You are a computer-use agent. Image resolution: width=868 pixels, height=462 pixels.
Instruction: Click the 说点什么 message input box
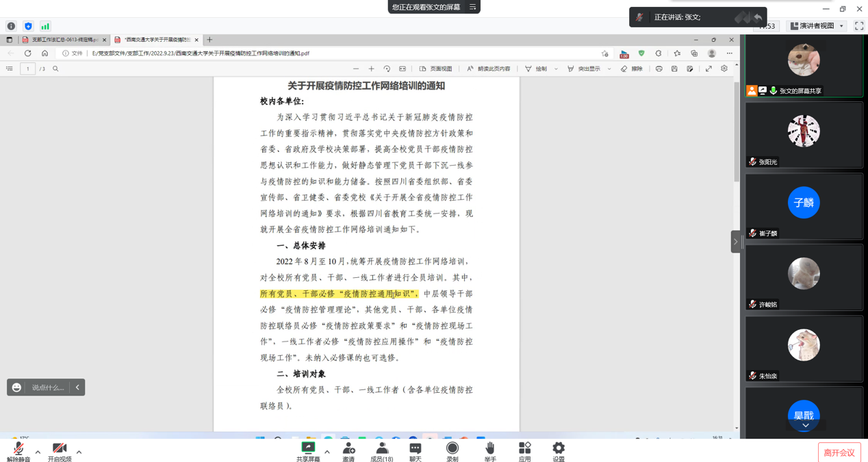pyautogui.click(x=47, y=387)
